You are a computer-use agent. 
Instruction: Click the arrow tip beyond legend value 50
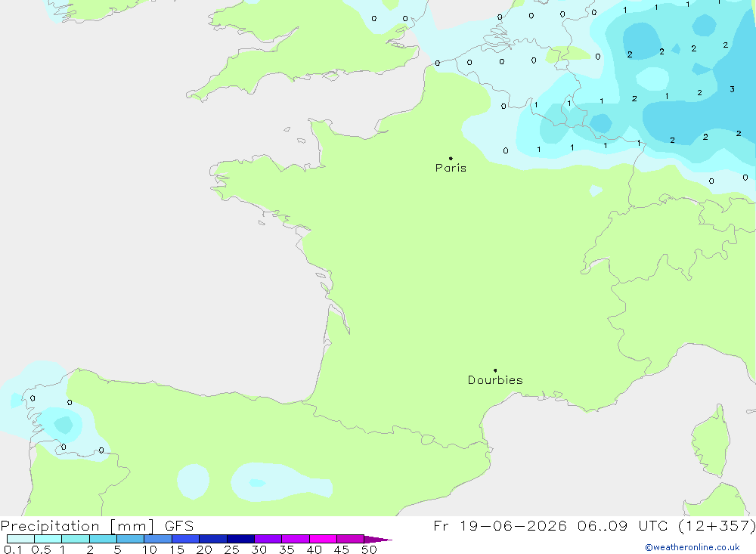pyautogui.click(x=379, y=540)
